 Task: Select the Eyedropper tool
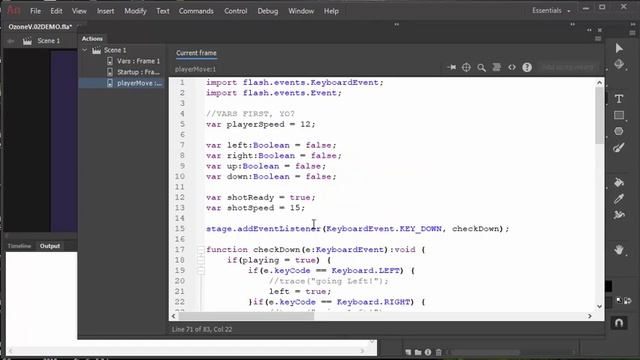click(x=619, y=199)
